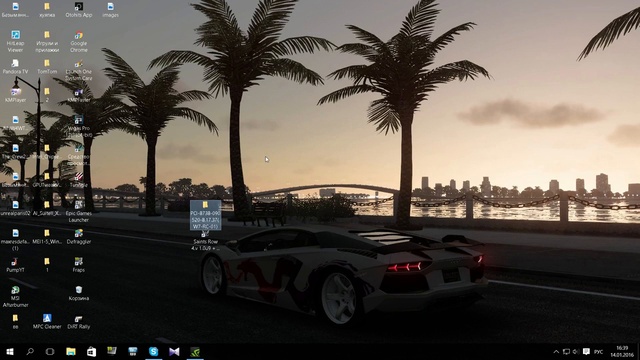Open MSI Afterburner shortcut

[15, 296]
